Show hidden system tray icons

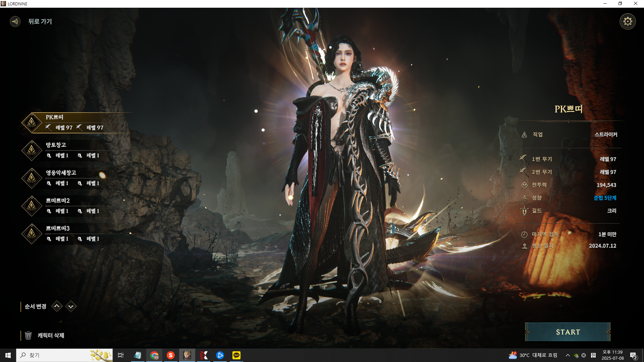tap(568, 355)
